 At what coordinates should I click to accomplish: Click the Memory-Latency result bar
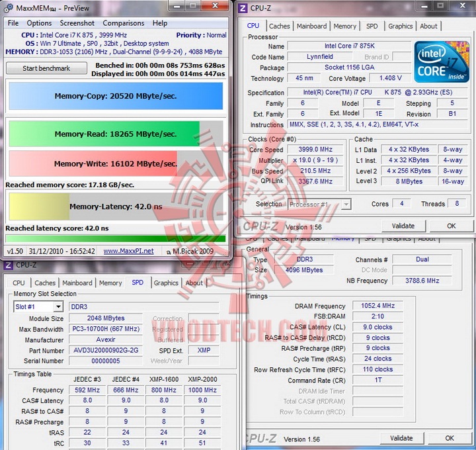(x=116, y=206)
